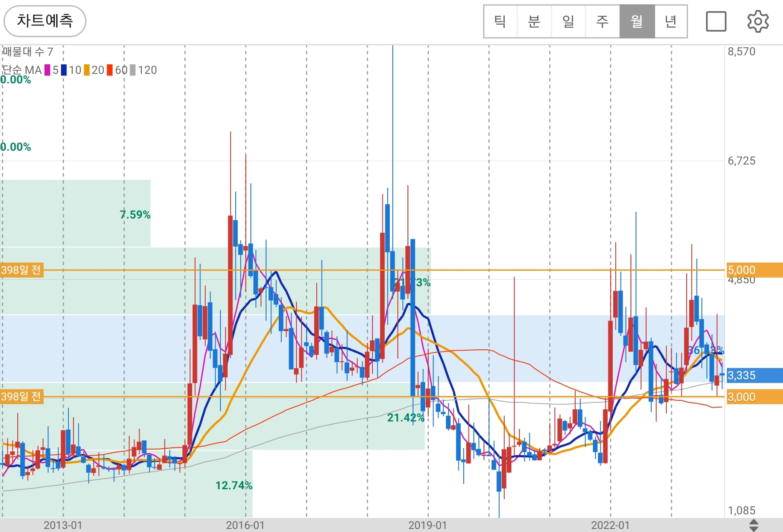Switch to the 년 yearly period tab
Screen dimensions: 783x532
tap(671, 21)
